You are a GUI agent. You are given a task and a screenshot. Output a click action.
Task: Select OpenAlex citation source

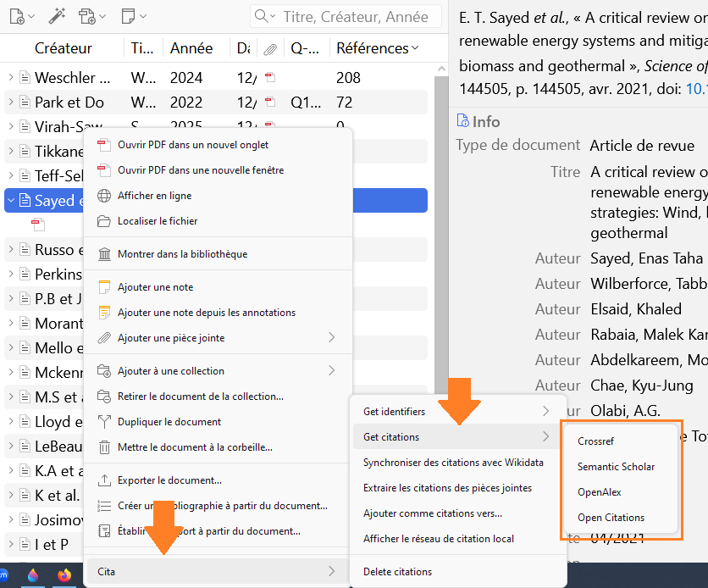[x=600, y=492]
